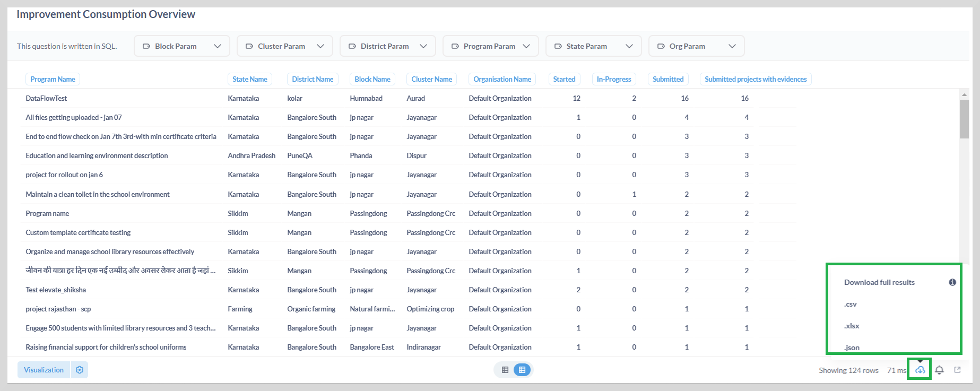This screenshot has height=391, width=980.
Task: Download results as .csv
Action: click(851, 304)
